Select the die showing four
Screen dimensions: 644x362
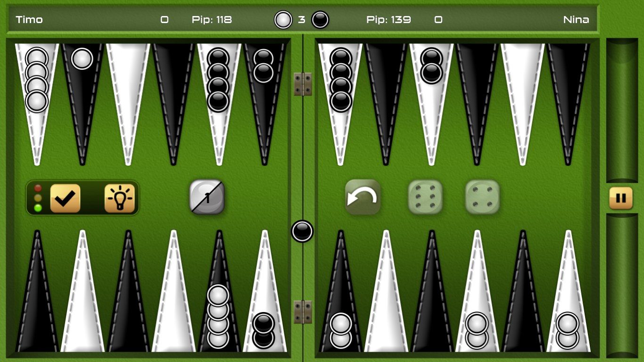coord(482,197)
